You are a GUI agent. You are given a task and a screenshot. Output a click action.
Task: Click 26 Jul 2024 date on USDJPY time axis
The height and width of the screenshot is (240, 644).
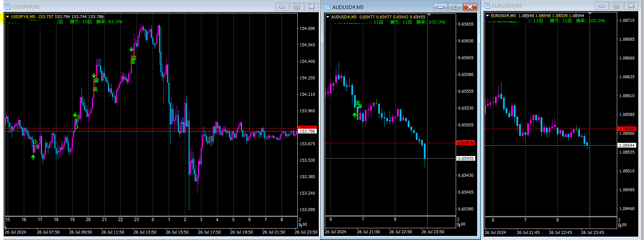pyautogui.click(x=15, y=232)
